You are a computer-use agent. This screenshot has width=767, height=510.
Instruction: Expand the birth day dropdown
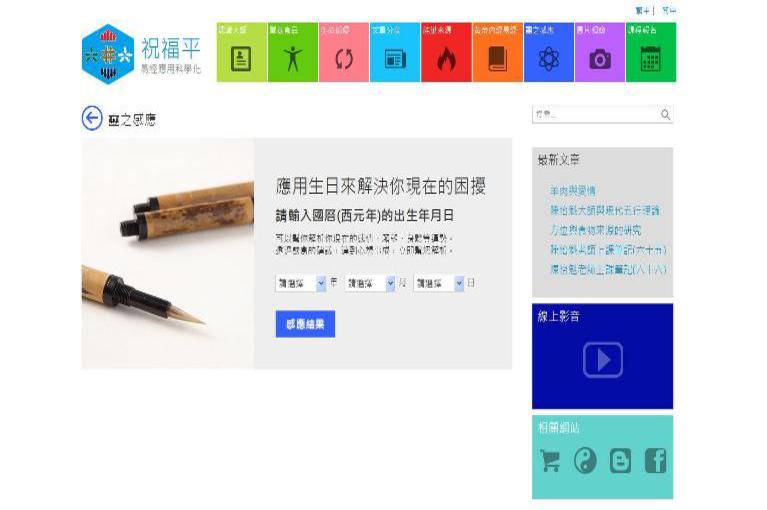(439, 283)
